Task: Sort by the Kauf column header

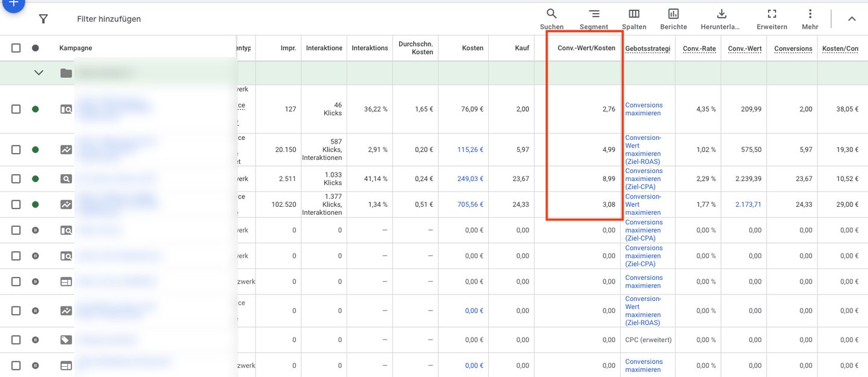Action: (522, 48)
